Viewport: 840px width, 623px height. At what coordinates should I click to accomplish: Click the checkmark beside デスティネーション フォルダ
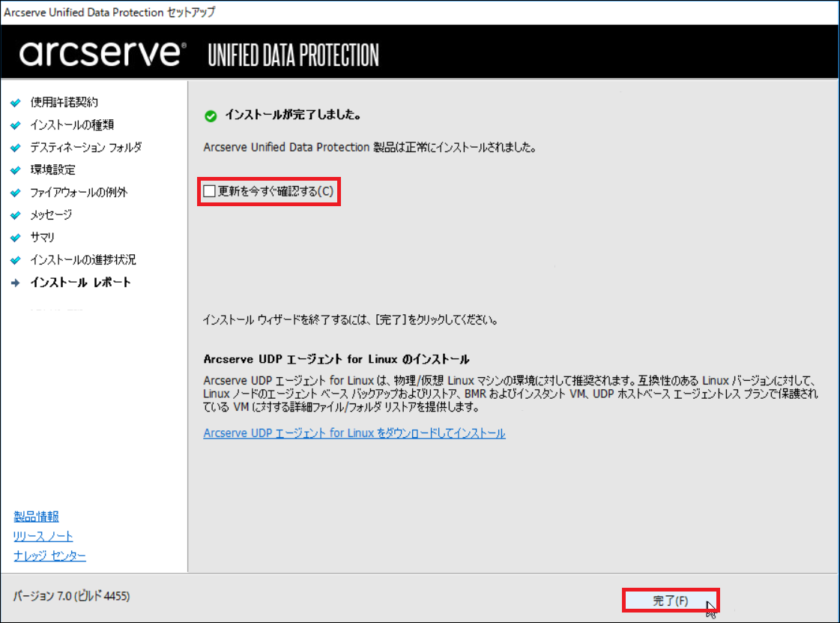(x=16, y=148)
